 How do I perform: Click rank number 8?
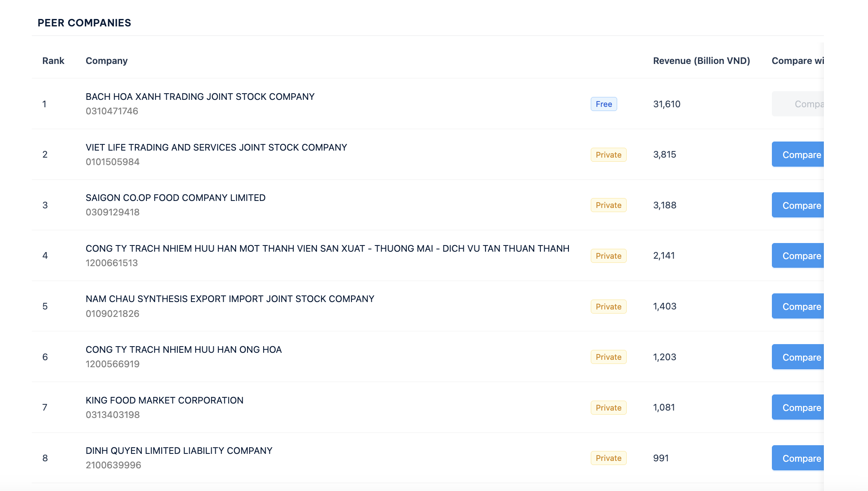point(45,458)
